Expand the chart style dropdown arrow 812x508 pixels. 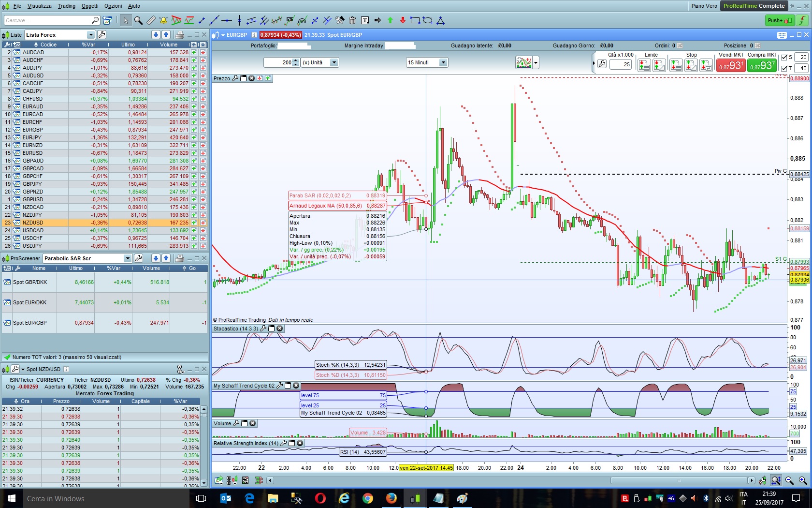pos(536,62)
